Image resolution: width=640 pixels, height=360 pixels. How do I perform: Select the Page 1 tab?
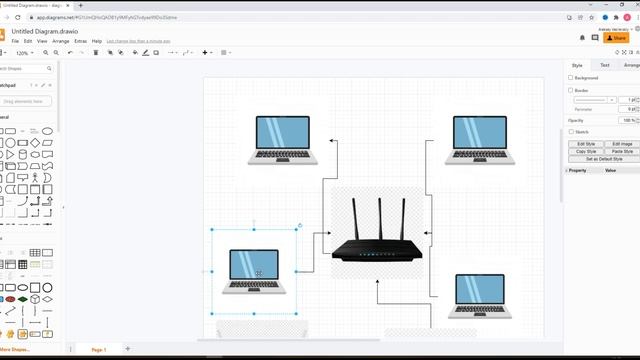tap(99, 350)
